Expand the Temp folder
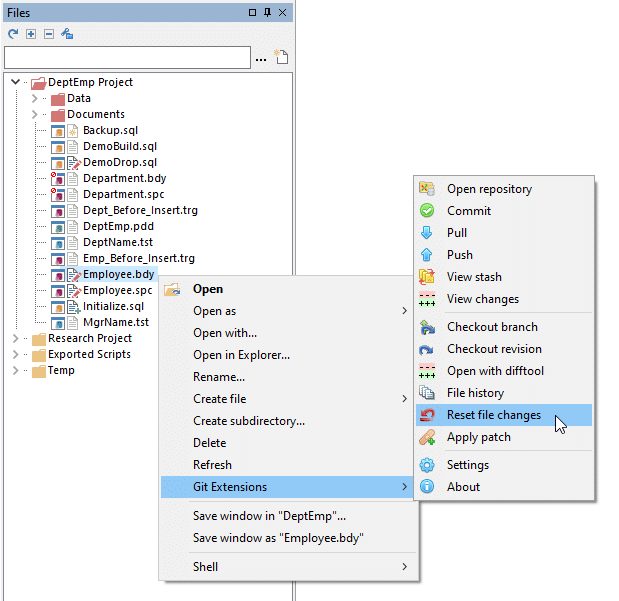This screenshot has height=601, width=619. click(x=15, y=370)
